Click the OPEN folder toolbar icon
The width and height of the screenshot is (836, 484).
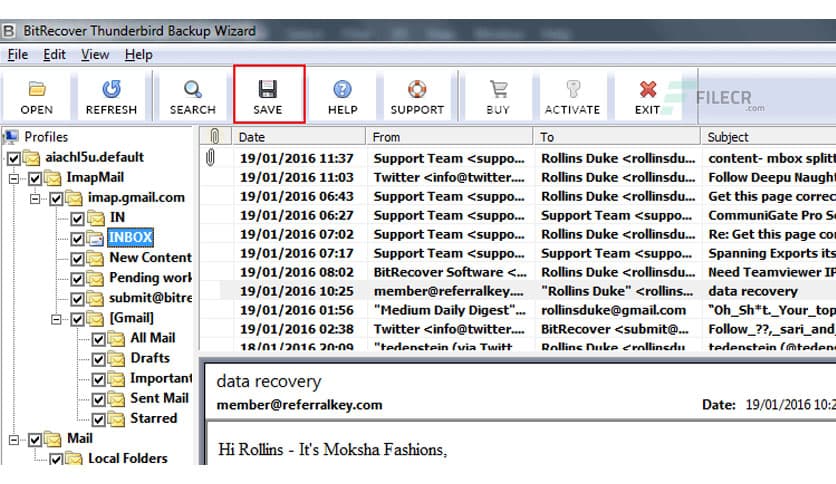pyautogui.click(x=37, y=89)
